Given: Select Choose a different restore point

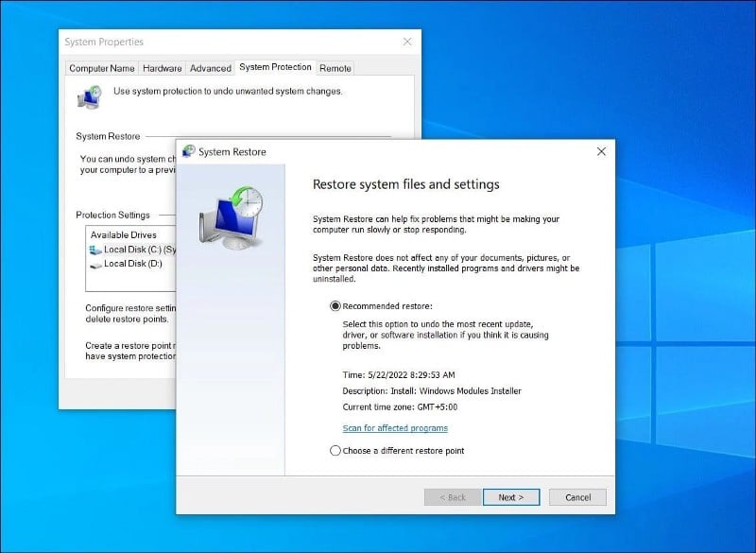Looking at the screenshot, I should click(x=335, y=452).
